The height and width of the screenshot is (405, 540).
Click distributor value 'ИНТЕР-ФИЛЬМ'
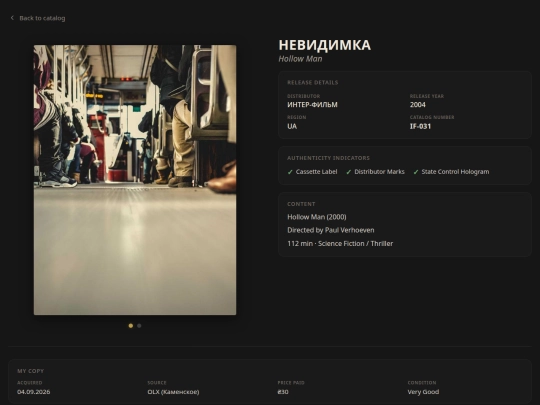coord(312,105)
